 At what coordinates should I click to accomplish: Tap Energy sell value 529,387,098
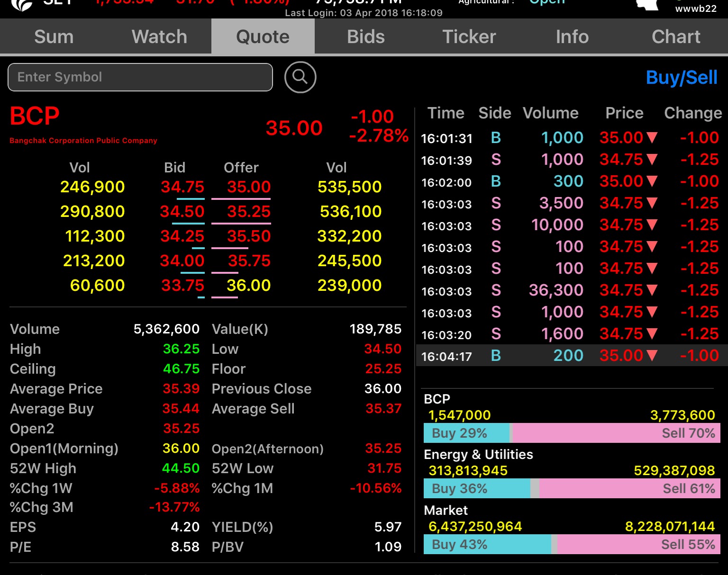(674, 470)
